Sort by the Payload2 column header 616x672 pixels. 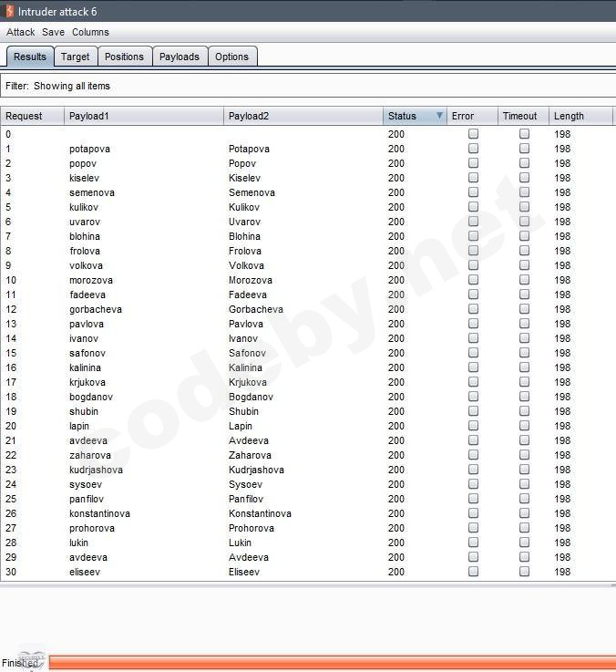point(303,116)
